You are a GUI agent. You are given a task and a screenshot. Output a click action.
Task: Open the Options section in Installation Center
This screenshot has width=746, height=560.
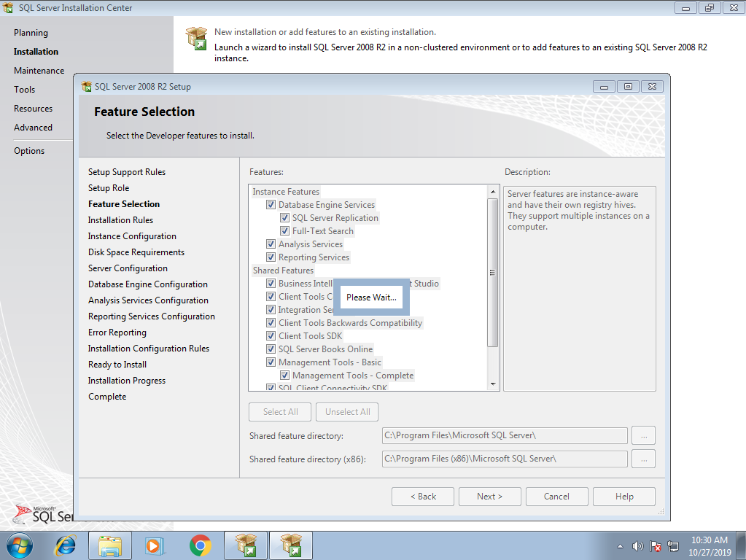(29, 151)
